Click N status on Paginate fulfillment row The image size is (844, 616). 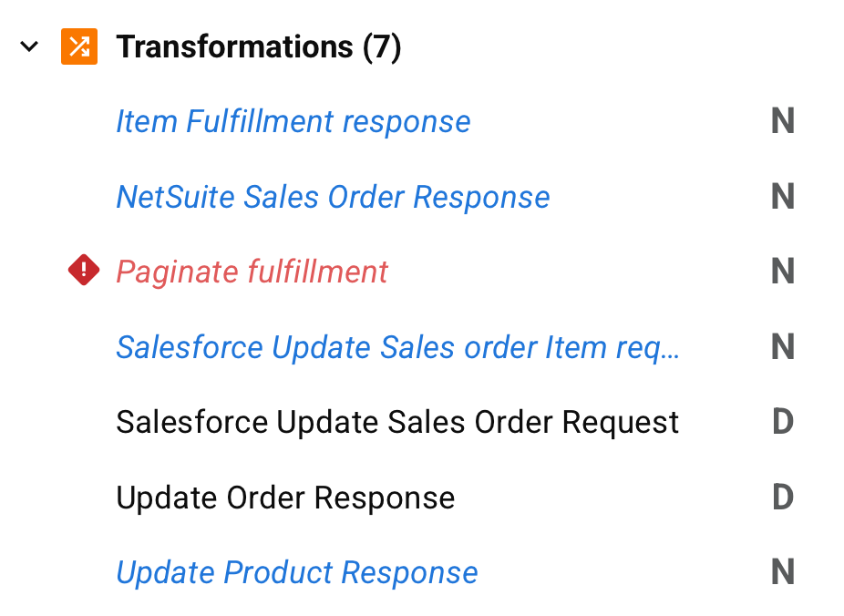(782, 272)
